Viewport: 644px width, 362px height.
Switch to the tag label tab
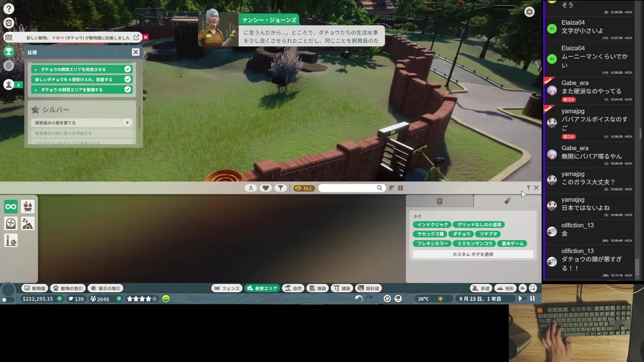[x=507, y=201]
